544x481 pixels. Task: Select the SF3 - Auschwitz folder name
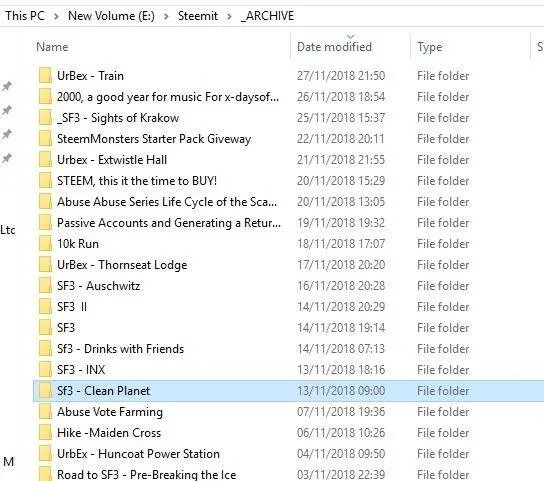(x=98, y=286)
